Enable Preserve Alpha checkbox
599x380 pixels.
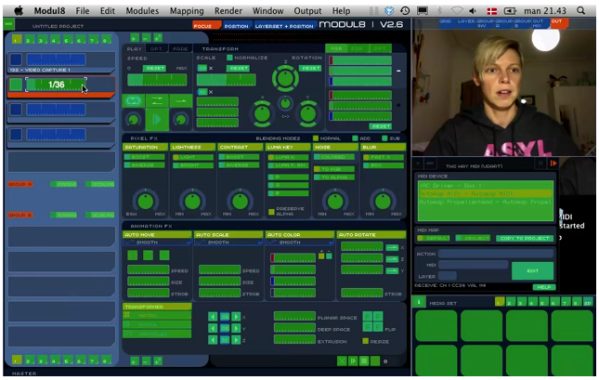coord(271,212)
